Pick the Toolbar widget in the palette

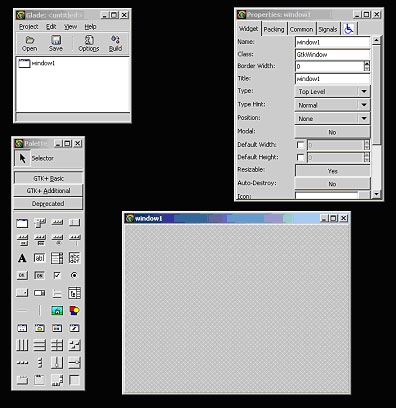57,223
